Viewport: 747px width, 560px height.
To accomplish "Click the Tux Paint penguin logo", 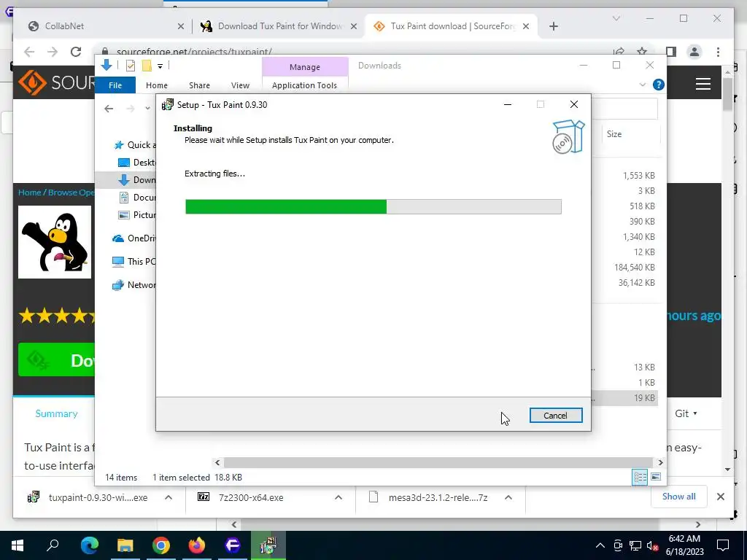I will coord(55,242).
